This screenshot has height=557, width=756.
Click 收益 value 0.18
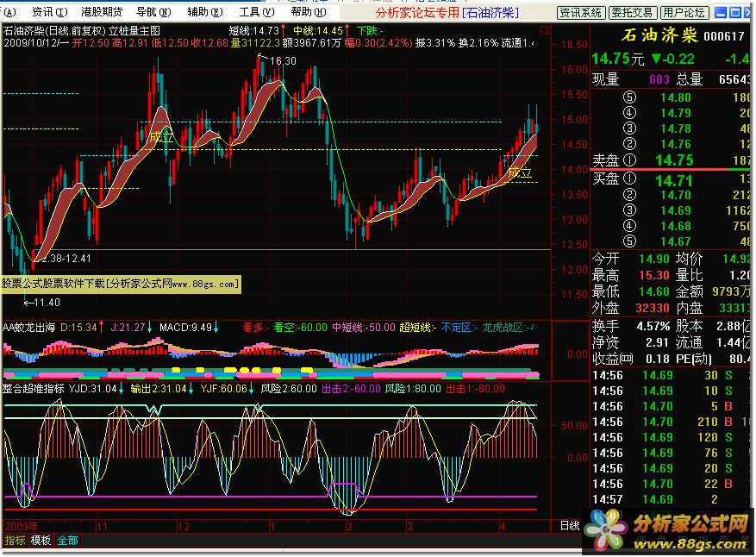[658, 360]
